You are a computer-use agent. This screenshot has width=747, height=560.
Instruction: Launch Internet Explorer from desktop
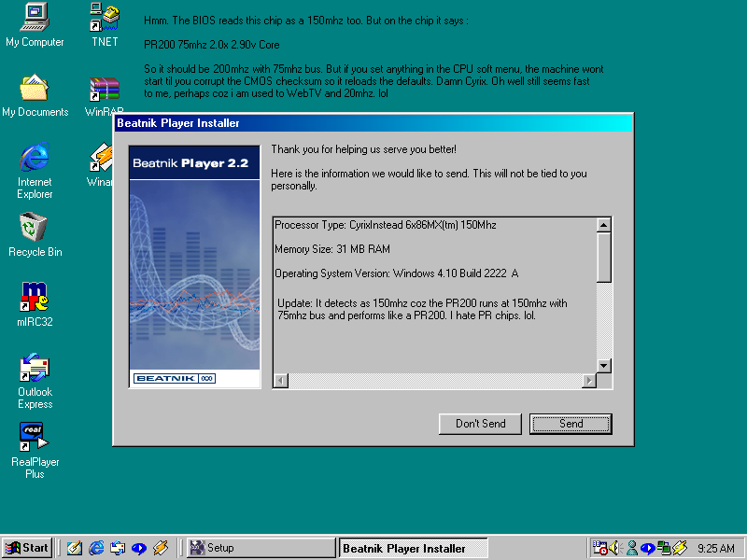click(x=35, y=158)
